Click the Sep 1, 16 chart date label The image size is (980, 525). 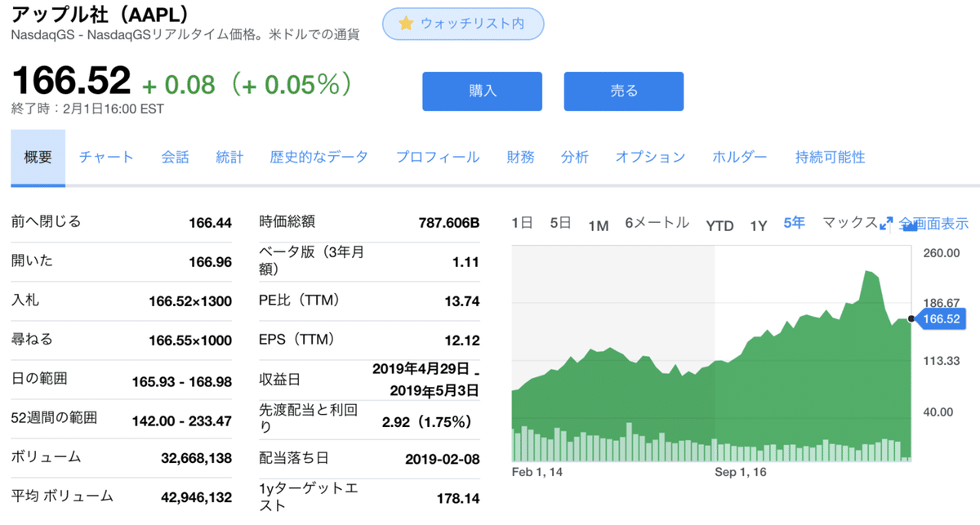(741, 472)
